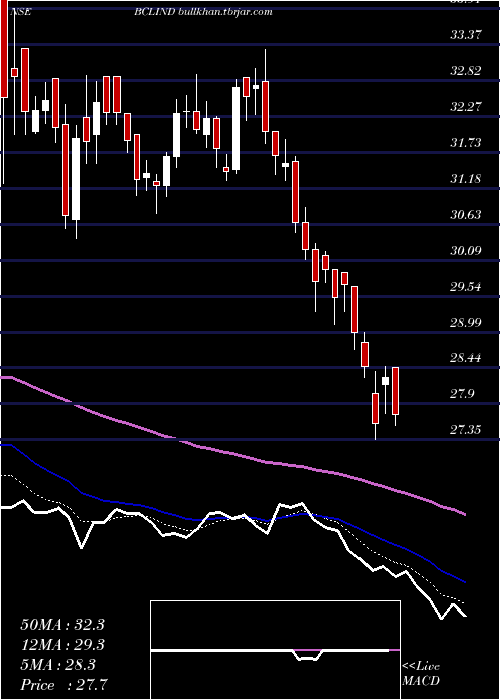Click the 32.82 price axis label
Screen dimensions: 500x700
tap(466, 71)
